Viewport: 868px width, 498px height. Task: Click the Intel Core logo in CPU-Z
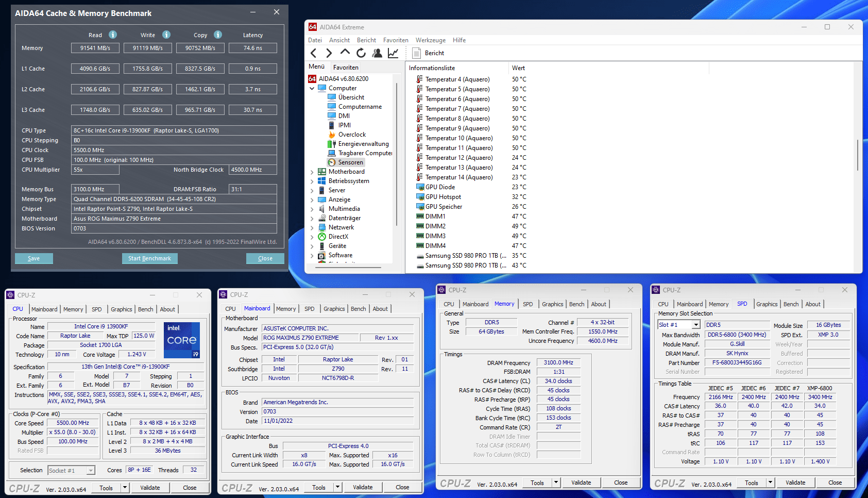[182, 340]
